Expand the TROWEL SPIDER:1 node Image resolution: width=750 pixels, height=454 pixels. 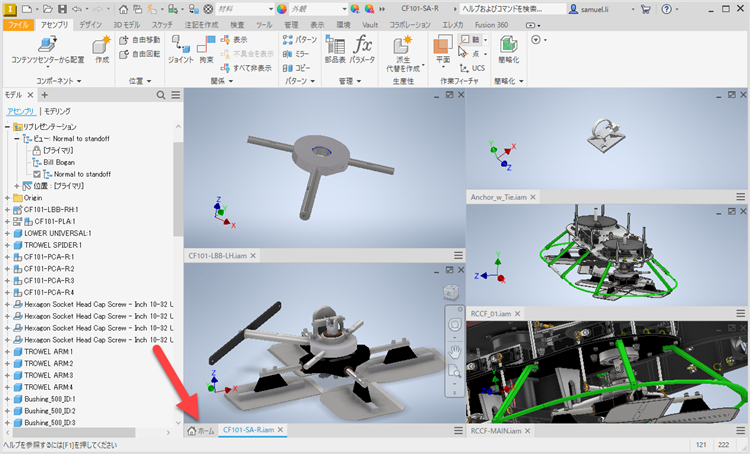[7, 245]
